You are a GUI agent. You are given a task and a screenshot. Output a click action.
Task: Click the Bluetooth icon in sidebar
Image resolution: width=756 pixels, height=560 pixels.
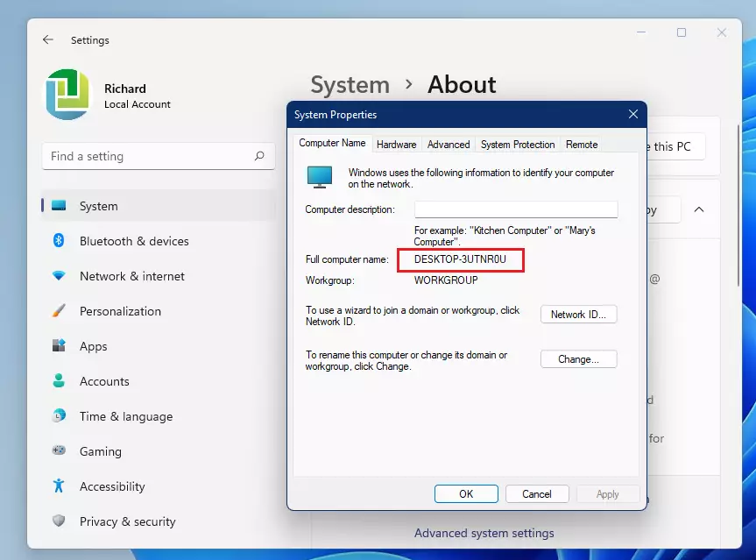tap(59, 240)
